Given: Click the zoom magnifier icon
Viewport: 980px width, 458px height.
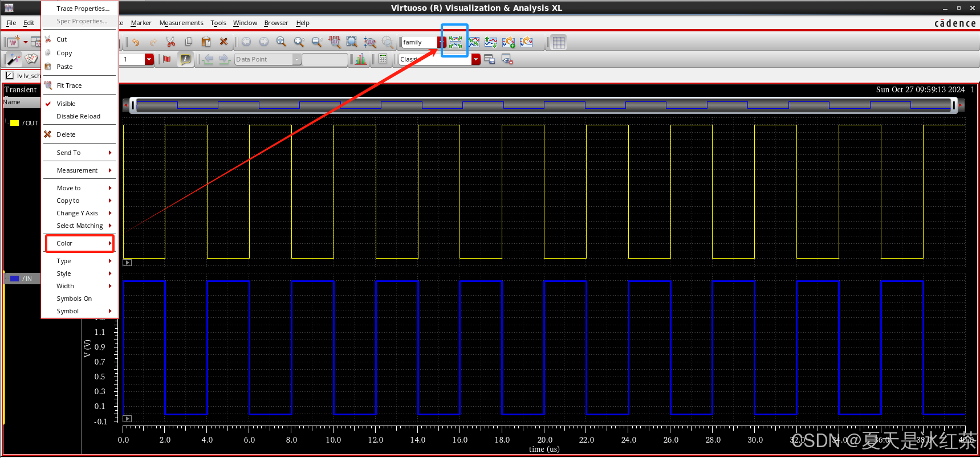Looking at the screenshot, I should click(281, 42).
